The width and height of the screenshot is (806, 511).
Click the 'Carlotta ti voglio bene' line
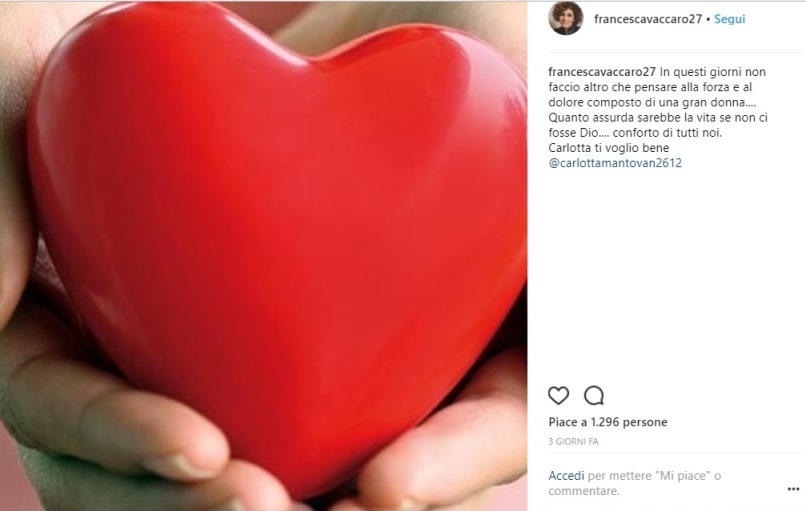(609, 148)
